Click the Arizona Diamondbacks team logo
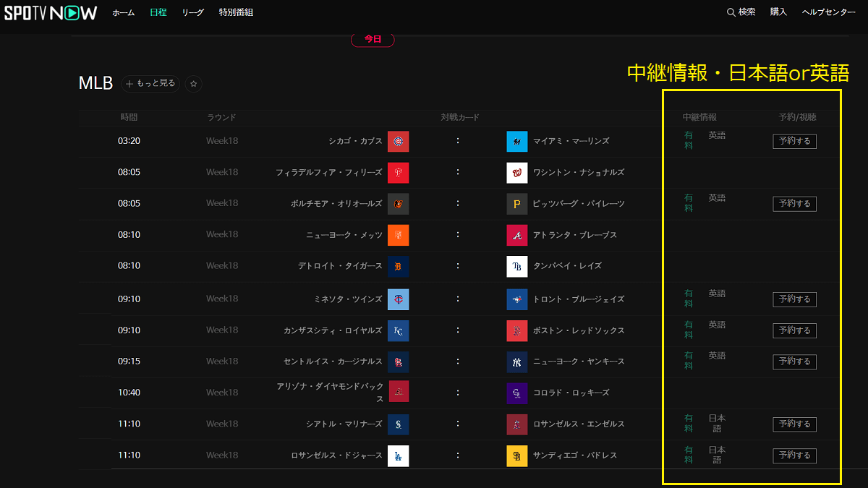The height and width of the screenshot is (488, 868). point(399,391)
